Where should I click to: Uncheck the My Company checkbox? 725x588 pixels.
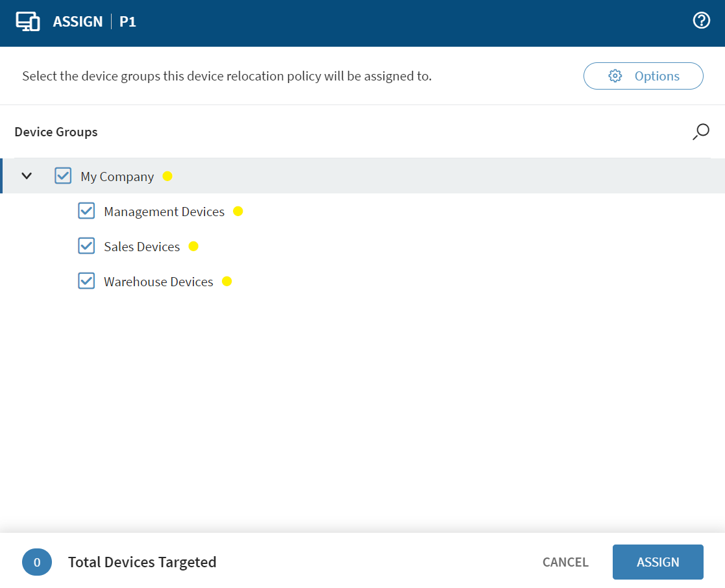click(x=63, y=176)
